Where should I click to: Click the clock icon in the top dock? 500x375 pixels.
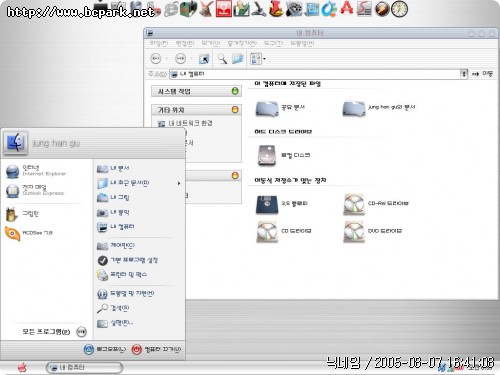tap(399, 9)
